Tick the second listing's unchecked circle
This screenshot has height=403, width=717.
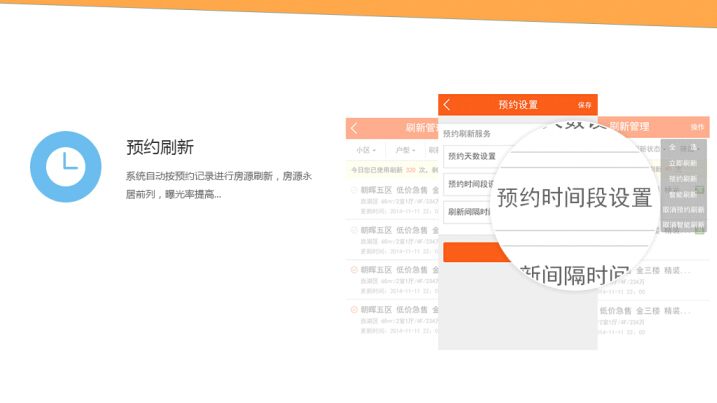click(x=353, y=230)
